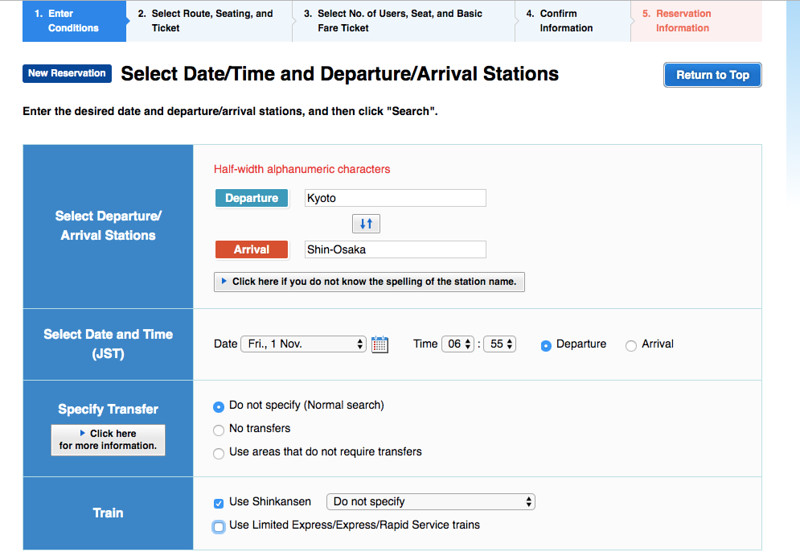Choose Use areas that do not require transfers
This screenshot has width=800, height=552.
click(218, 454)
